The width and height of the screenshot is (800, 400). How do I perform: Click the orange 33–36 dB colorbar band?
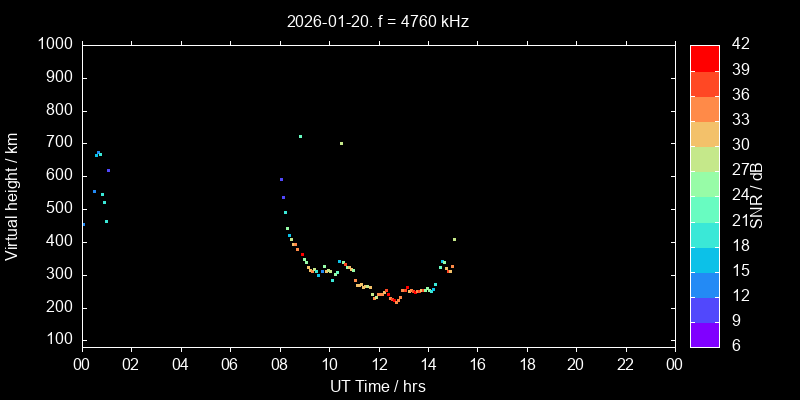(x=704, y=108)
